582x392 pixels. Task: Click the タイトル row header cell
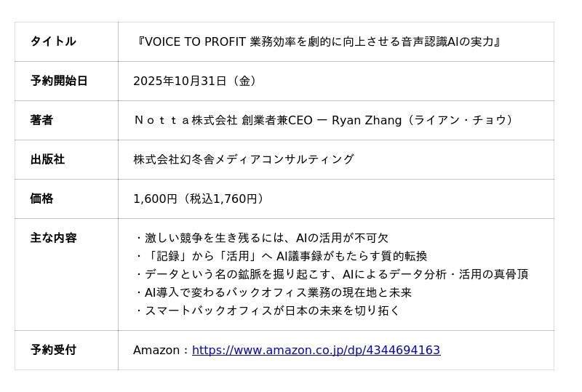click(53, 41)
